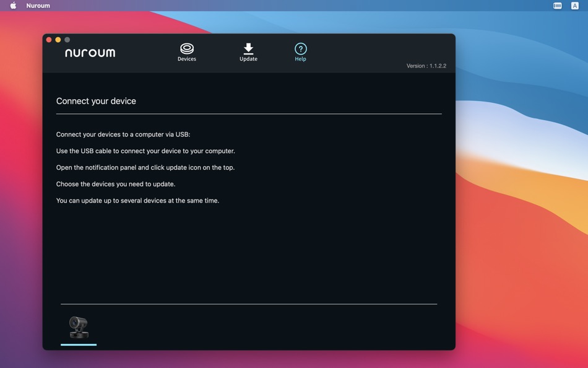Click the Connect your device heading
Screen dimensions: 588x368
96,100
